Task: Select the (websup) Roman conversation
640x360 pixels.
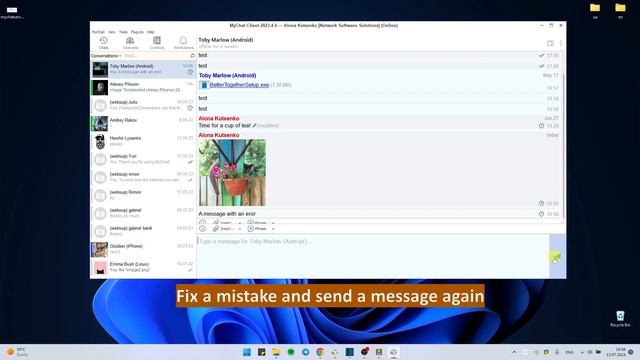Action: 143,195
